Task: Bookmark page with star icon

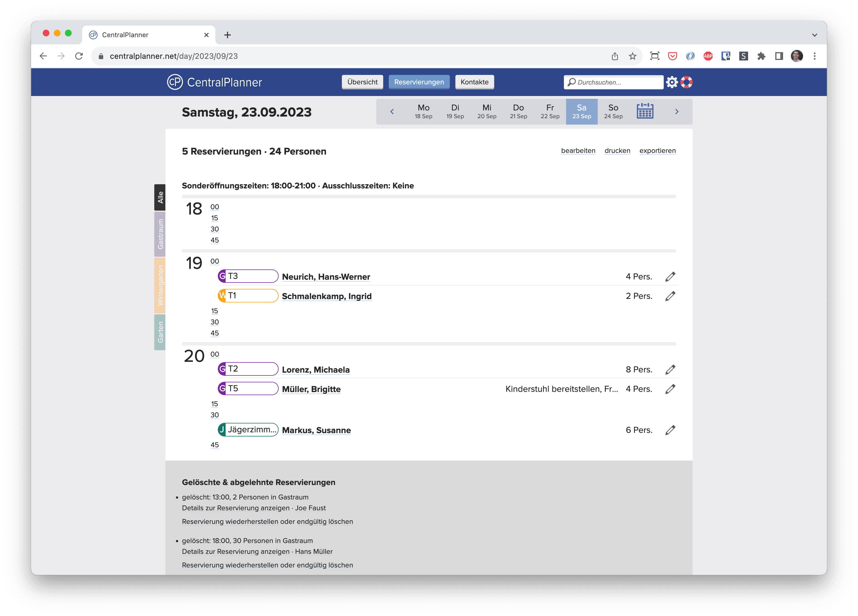Action: tap(632, 56)
